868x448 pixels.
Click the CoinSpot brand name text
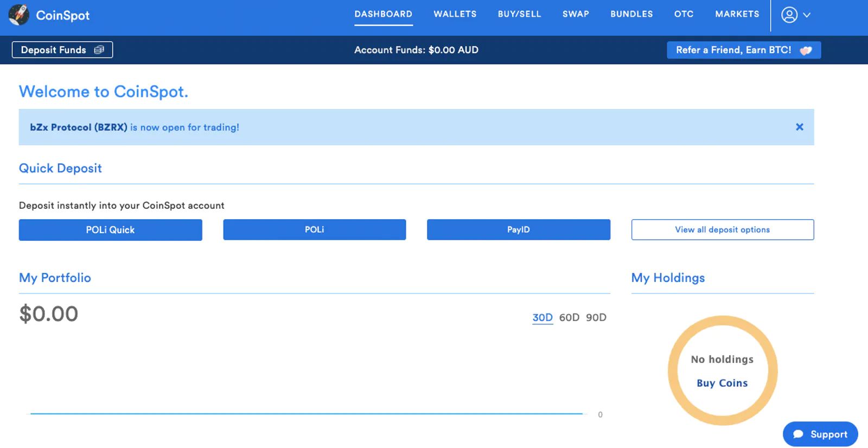point(63,16)
